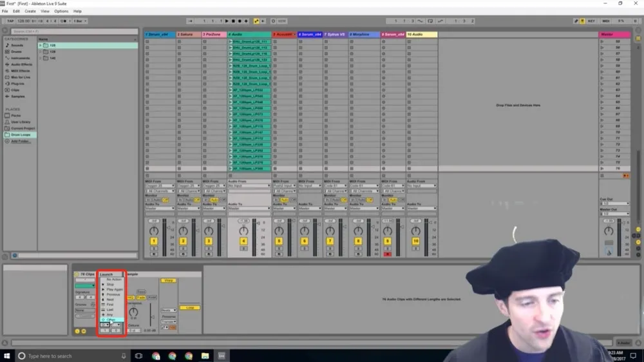Open the Help menu
This screenshot has height=362, width=644.
click(x=77, y=11)
